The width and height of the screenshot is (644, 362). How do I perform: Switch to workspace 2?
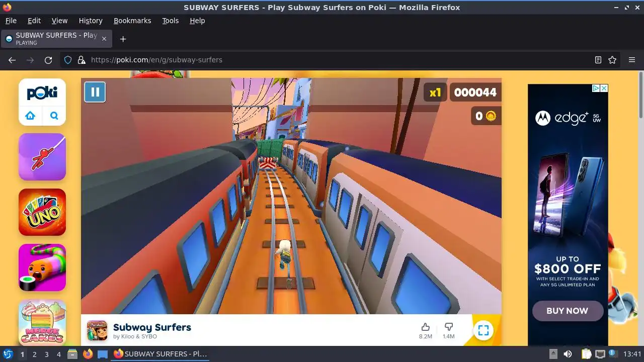(x=34, y=354)
